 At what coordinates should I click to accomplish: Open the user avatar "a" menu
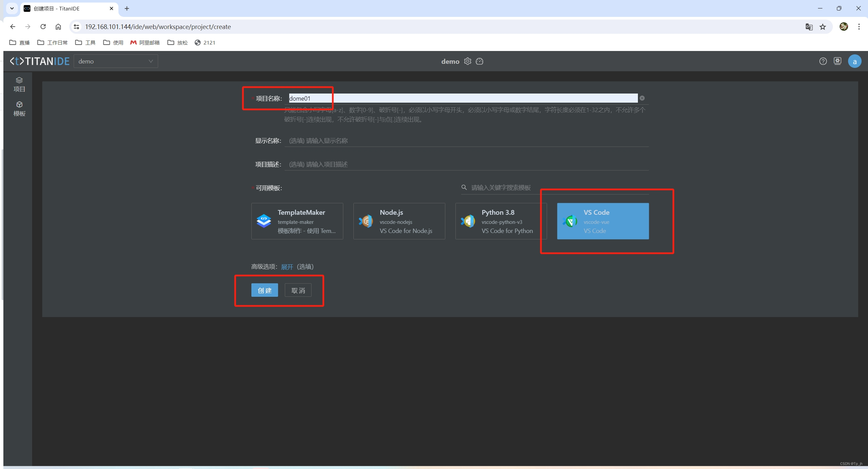click(x=854, y=61)
